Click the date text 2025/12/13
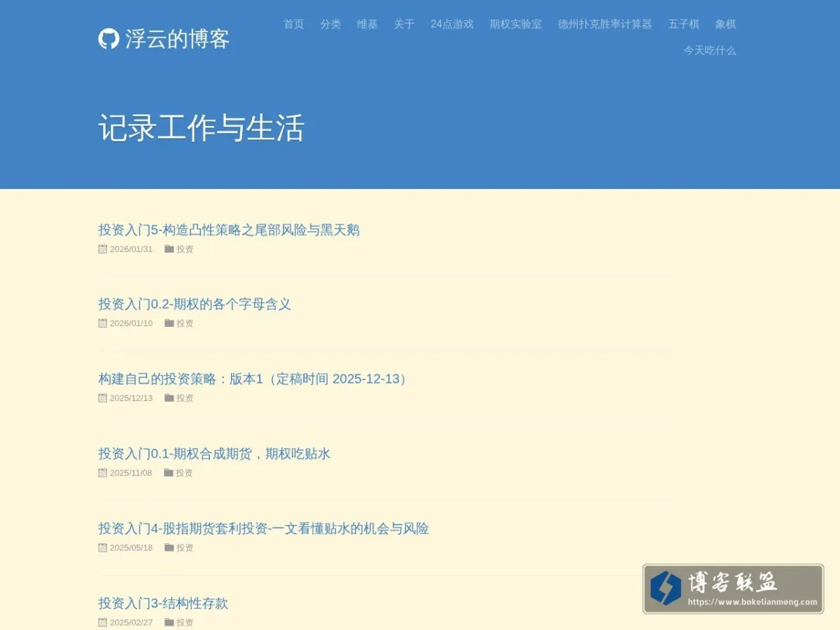This screenshot has width=840, height=630. coord(131,398)
